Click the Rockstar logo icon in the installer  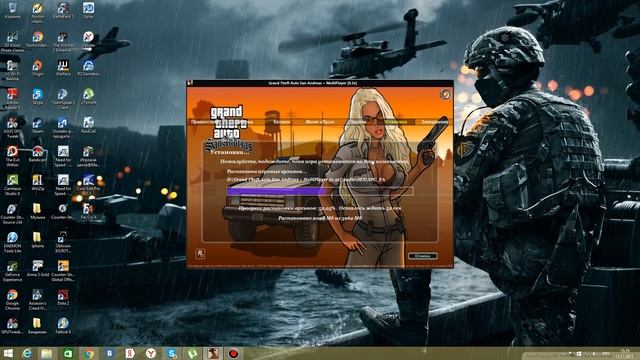tap(200, 253)
